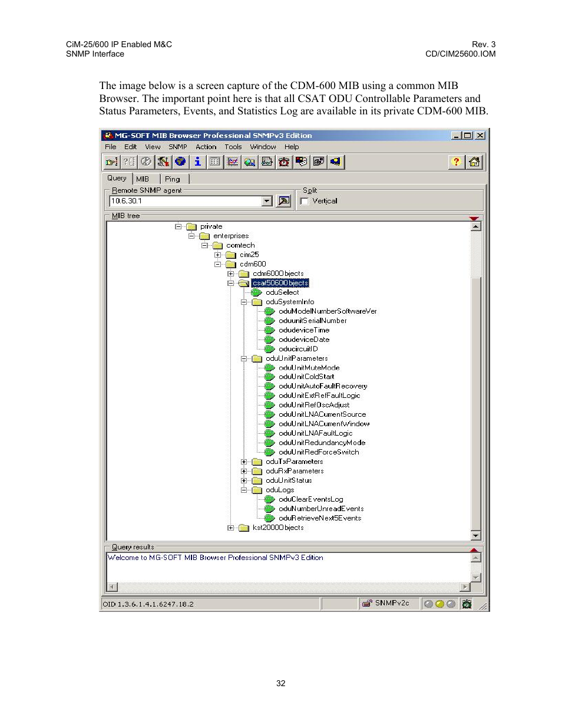This screenshot has width=562, height=728.
Task: Select the comtech tree node
Action: [240, 245]
